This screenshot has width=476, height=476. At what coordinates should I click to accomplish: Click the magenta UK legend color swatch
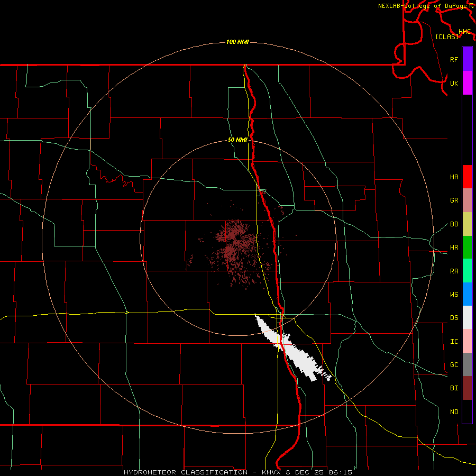(467, 83)
